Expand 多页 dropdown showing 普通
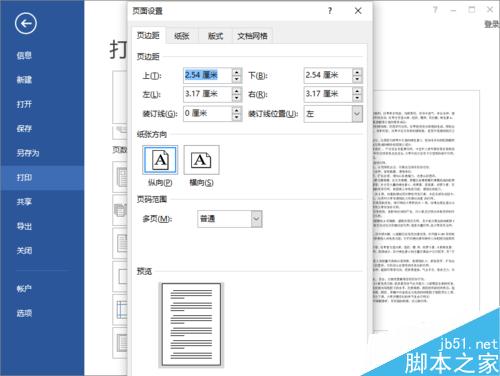This screenshot has height=376, width=500. pos(257,219)
